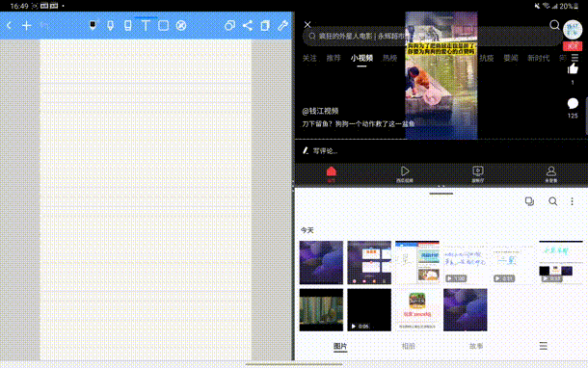
Task: Open the purple wallpaper thumbnail in second row
Action: click(465, 310)
